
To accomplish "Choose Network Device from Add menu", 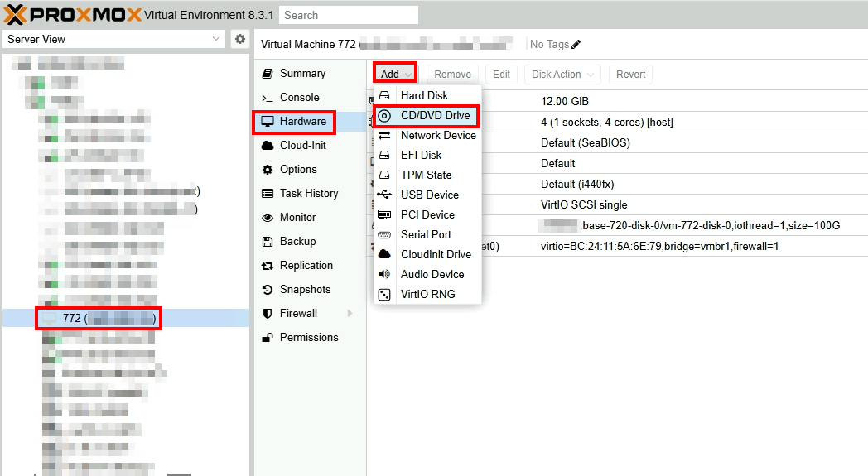I will [427, 135].
